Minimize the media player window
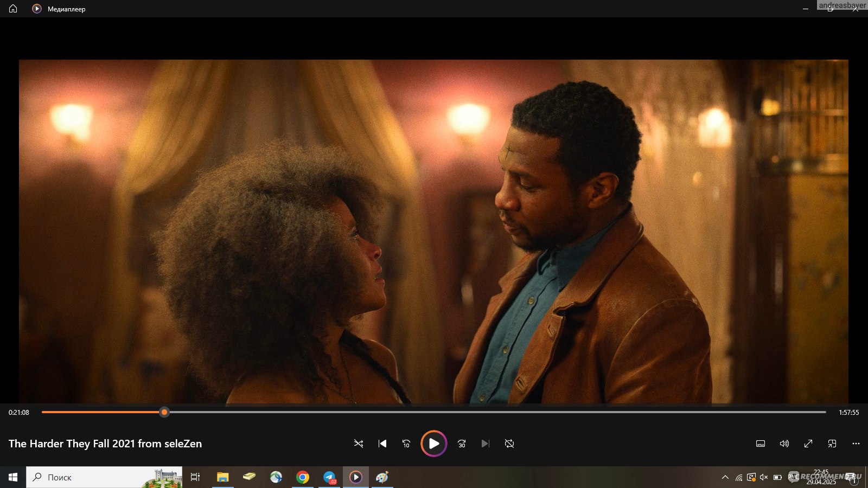This screenshot has height=488, width=868. [806, 9]
